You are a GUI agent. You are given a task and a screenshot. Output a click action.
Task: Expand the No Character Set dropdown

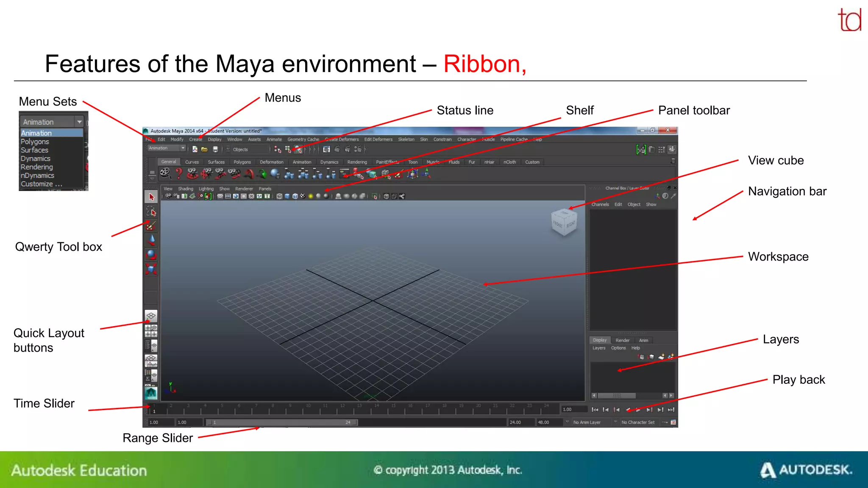tap(615, 422)
